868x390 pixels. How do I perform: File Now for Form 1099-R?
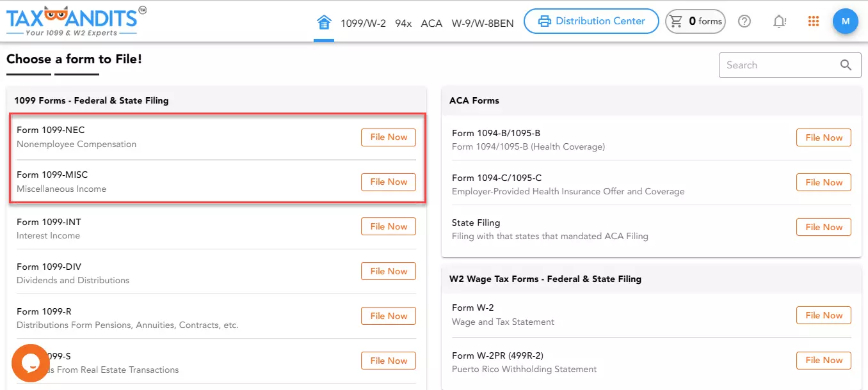tap(389, 316)
